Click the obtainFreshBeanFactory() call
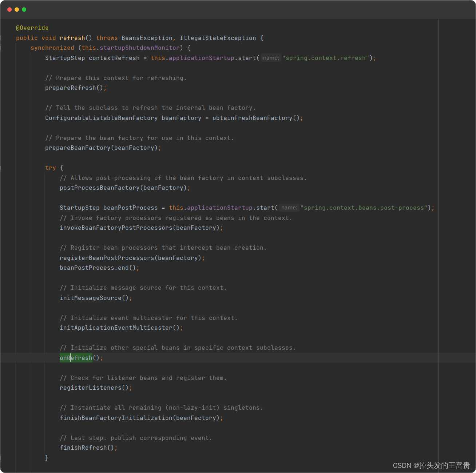Image resolution: width=476 pixels, height=473 pixels. (256, 118)
